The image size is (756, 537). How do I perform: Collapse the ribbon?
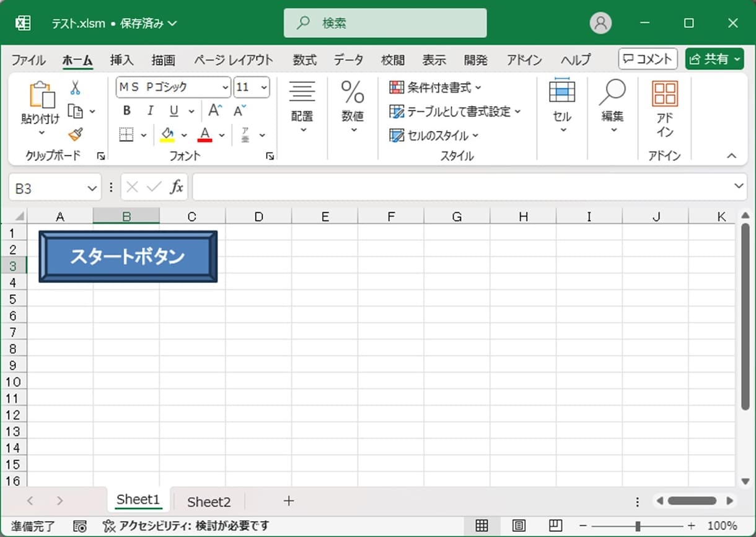[732, 156]
